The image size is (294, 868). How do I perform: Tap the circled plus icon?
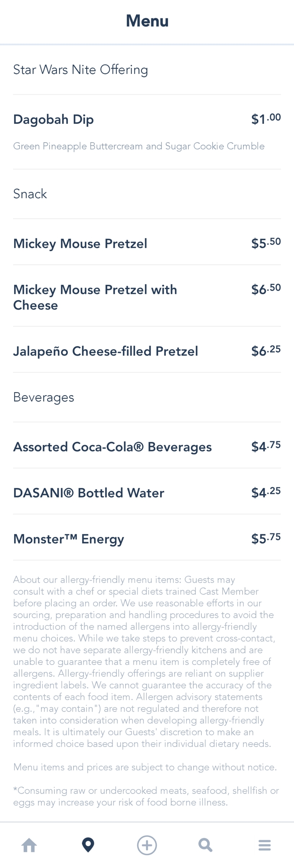click(x=147, y=845)
